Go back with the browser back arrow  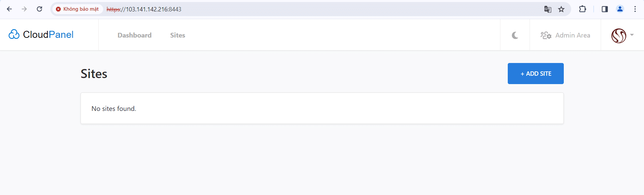tap(9, 9)
